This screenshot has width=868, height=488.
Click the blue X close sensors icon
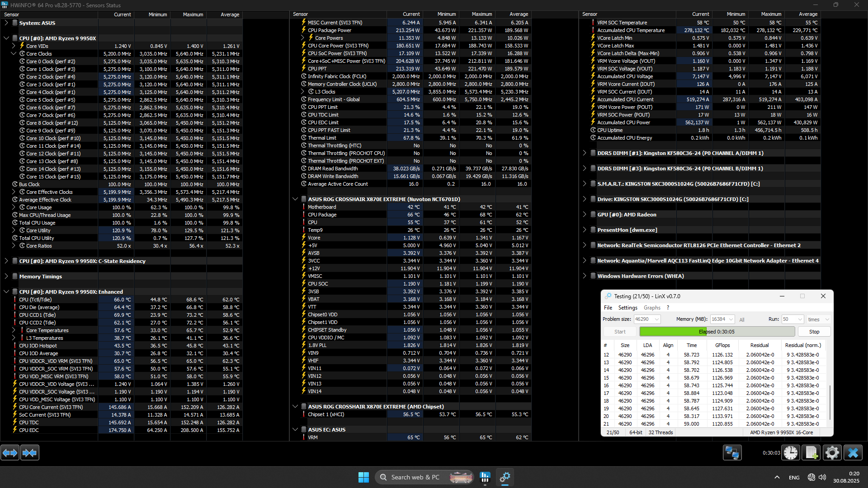point(853,452)
